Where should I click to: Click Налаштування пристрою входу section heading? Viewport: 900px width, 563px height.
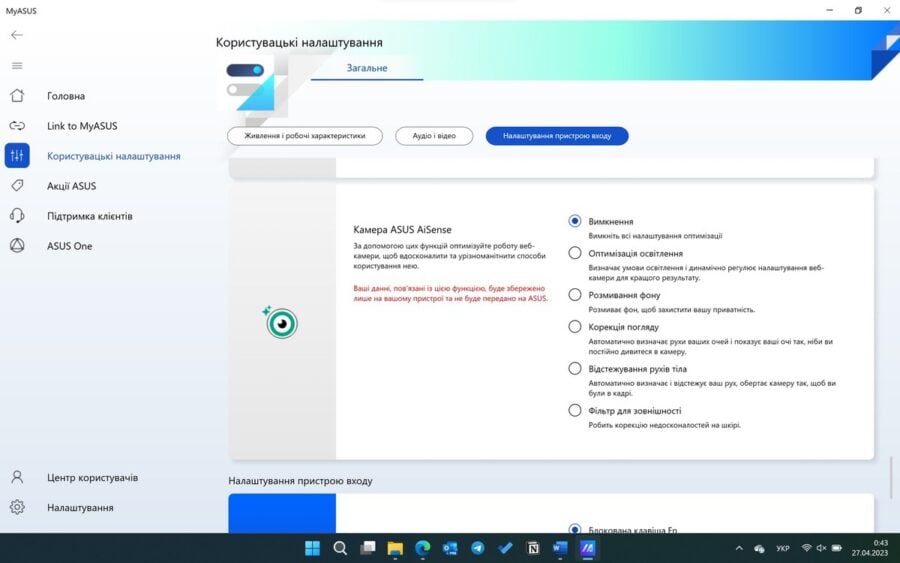point(300,481)
